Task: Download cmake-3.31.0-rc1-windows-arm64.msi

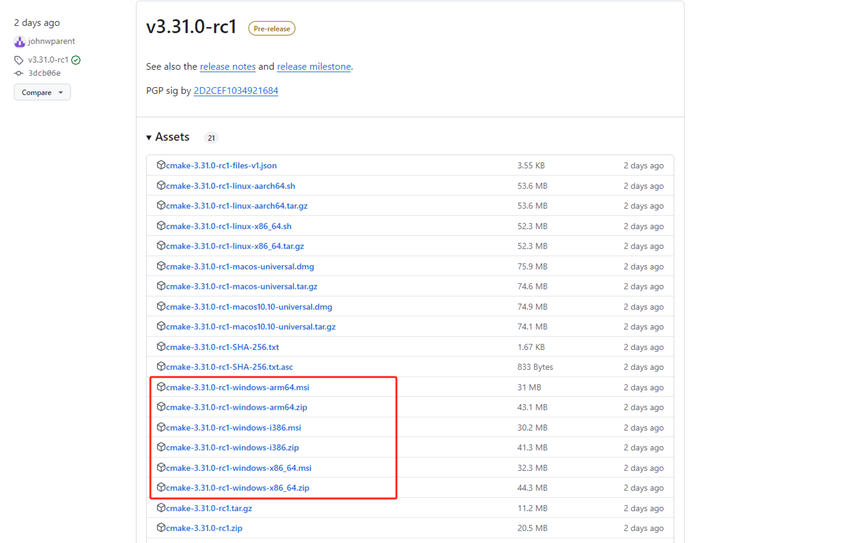Action: click(x=238, y=387)
